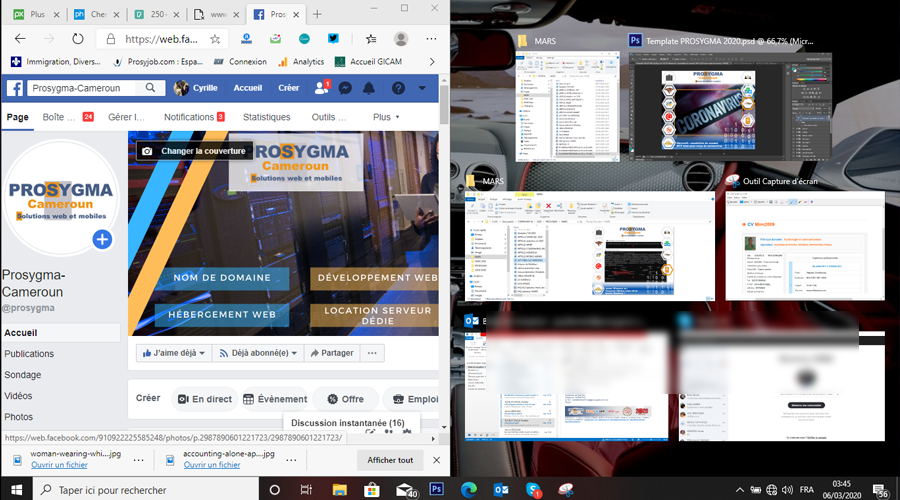Open Microsoft Store from the taskbar
900x500 pixels.
pyautogui.click(x=371, y=490)
